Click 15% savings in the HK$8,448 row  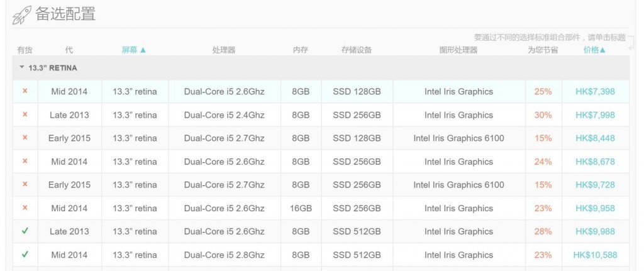pos(543,138)
